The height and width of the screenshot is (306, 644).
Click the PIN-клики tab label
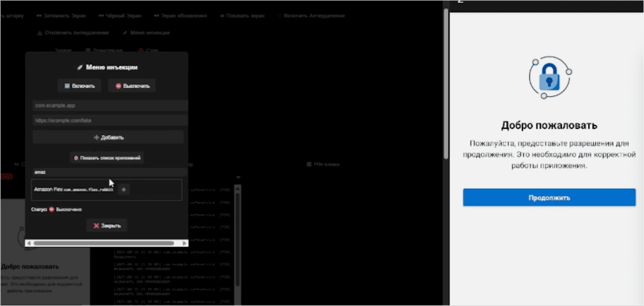[323, 164]
